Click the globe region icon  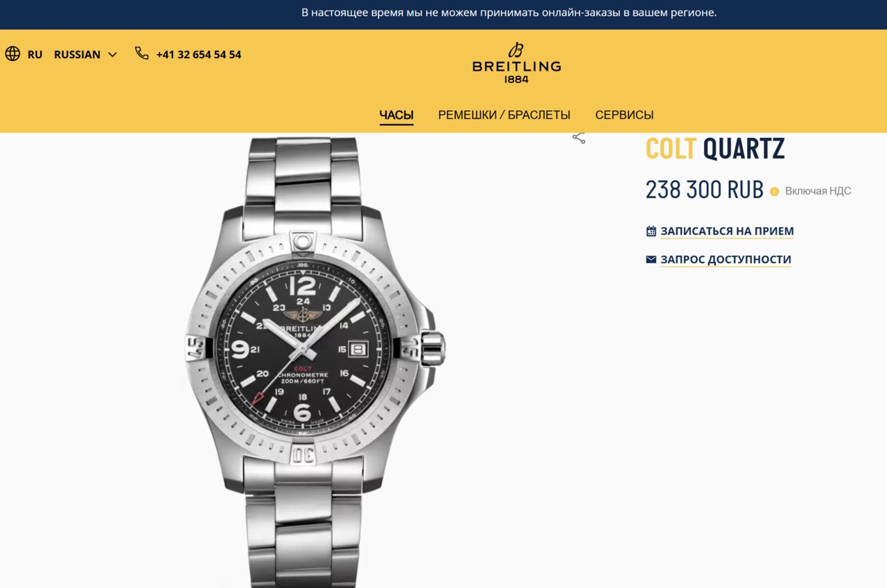click(x=12, y=54)
